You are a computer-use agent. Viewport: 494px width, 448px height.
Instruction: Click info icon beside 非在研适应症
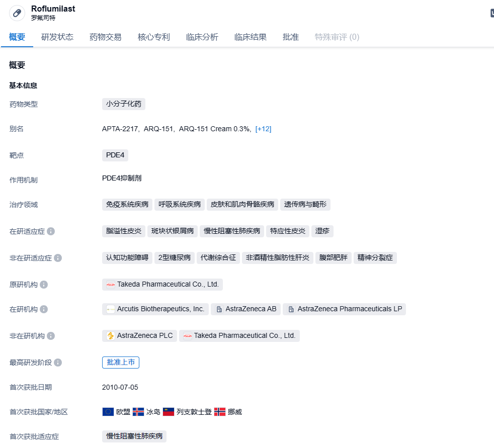pos(58,258)
